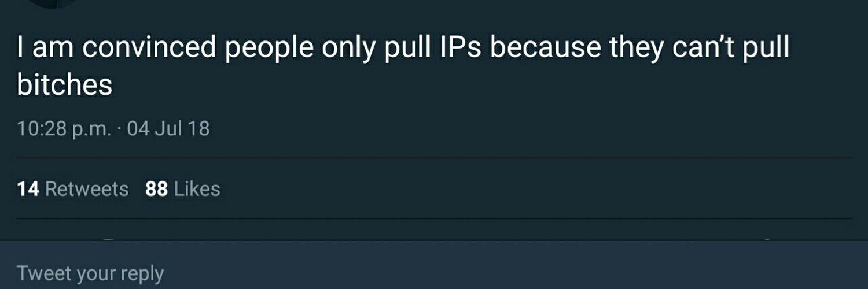The width and height of the screenshot is (868, 289).
Task: Click the word Likes
Action: tap(197, 189)
